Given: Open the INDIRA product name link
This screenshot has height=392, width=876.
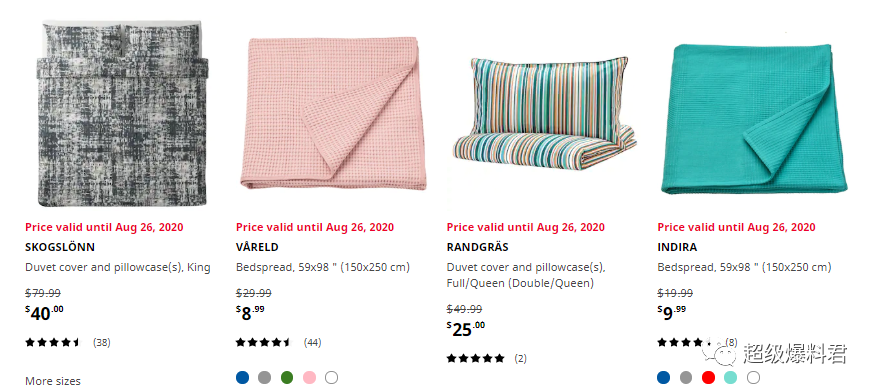Looking at the screenshot, I should (x=677, y=247).
